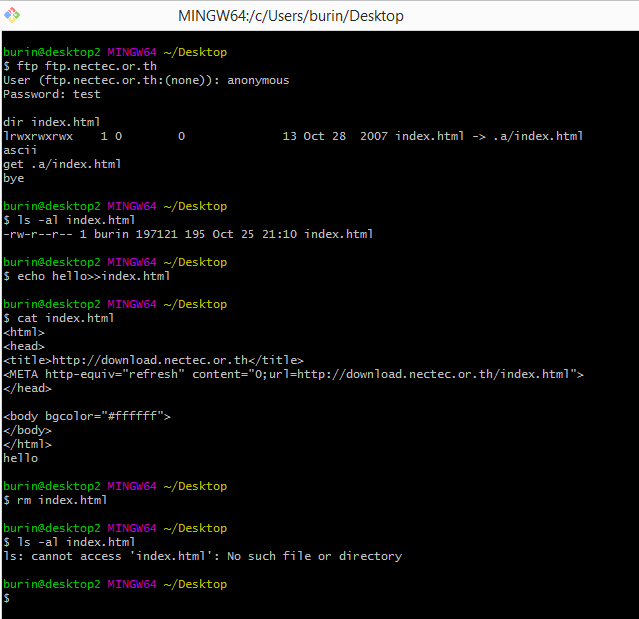Click the 'hello' output line after </html>
Image resolution: width=639 pixels, height=619 pixels.
click(x=20, y=458)
